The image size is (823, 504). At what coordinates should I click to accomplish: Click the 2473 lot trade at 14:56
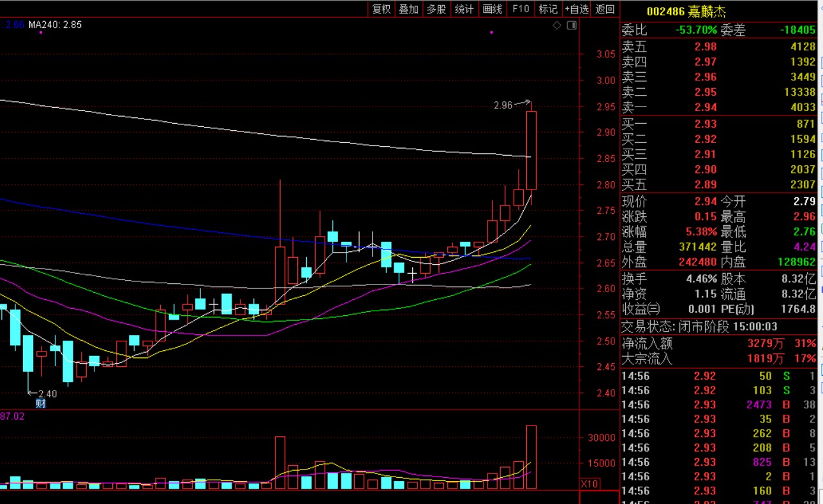(759, 404)
